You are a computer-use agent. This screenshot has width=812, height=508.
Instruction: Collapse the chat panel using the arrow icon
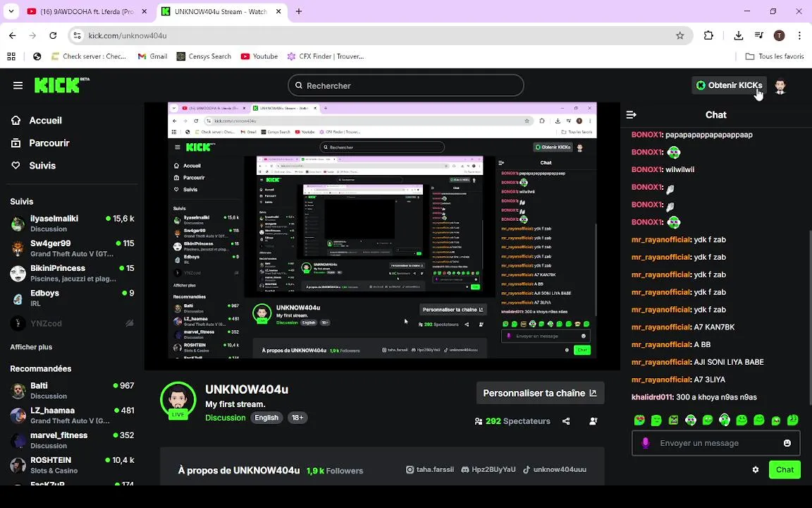click(x=632, y=114)
